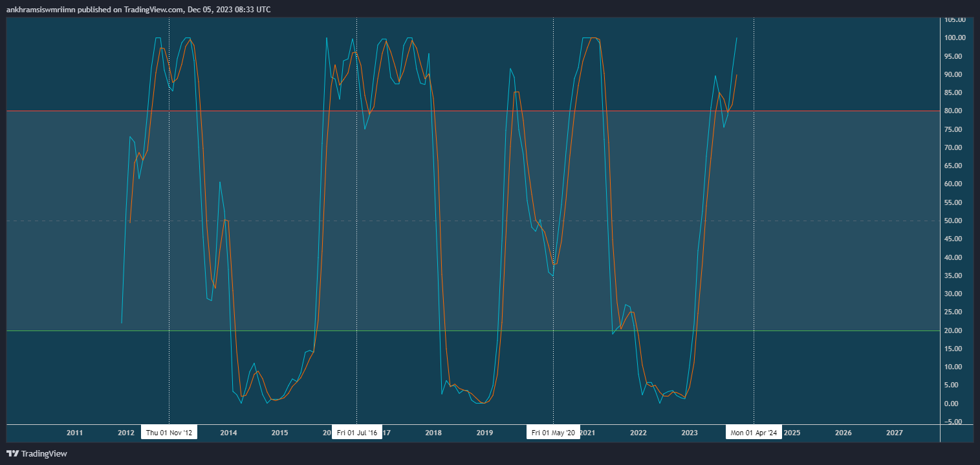This screenshot has height=465, width=980.
Task: Click the 2015 label on the time axis
Action: 279,433
